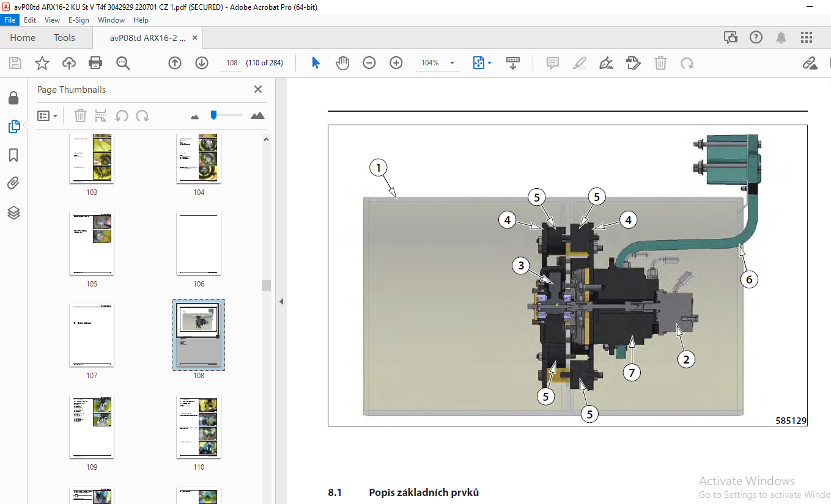Delete pages icon in thumbnails panel
831x504 pixels.
(80, 115)
